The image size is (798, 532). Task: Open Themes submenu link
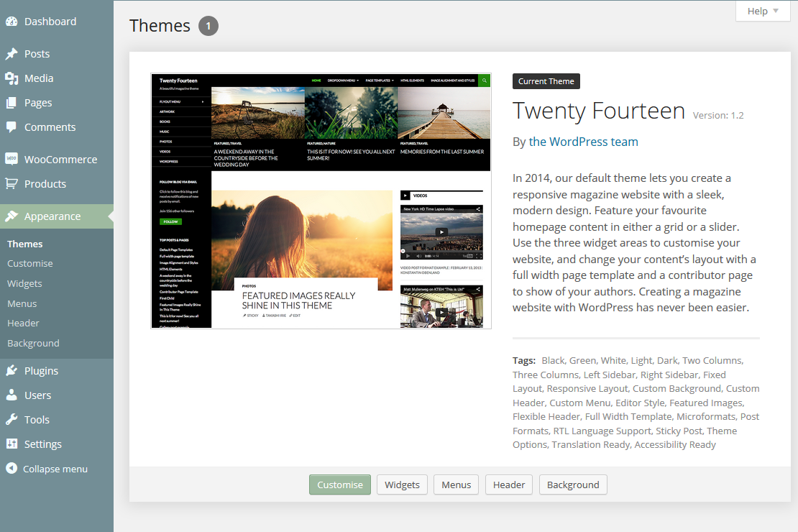pyautogui.click(x=25, y=244)
